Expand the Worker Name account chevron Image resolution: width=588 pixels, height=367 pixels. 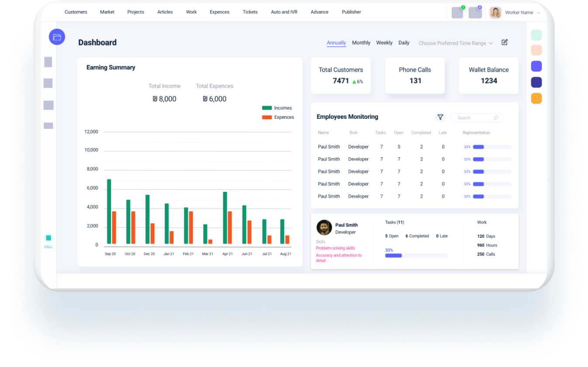pos(539,13)
